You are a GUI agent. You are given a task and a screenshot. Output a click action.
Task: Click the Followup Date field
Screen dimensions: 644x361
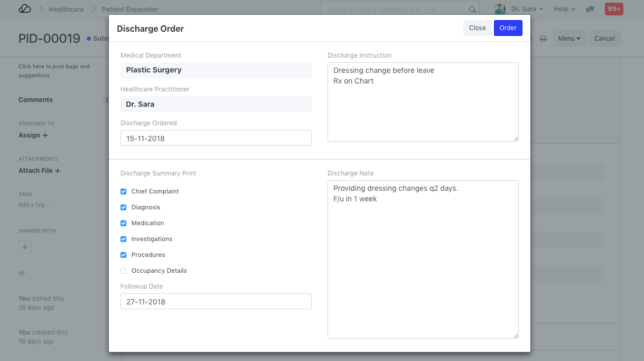[216, 302]
